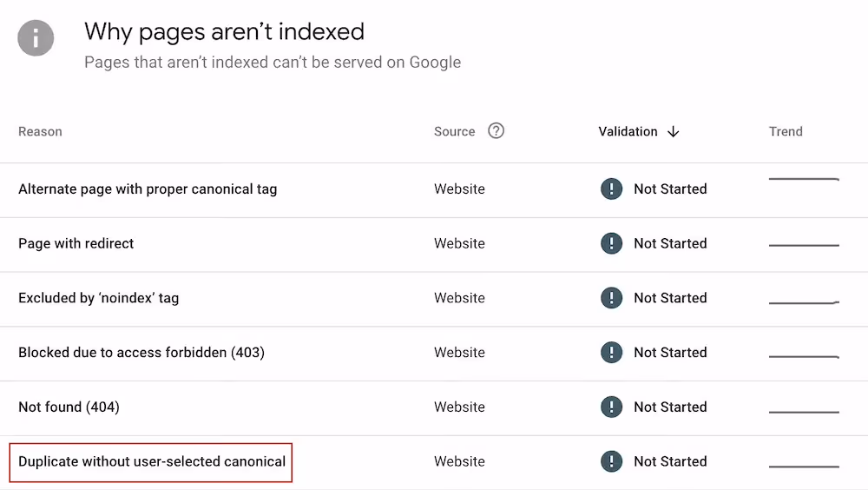View trend sparkline for Page with redirect row
This screenshot has height=490, width=868.
tap(804, 245)
